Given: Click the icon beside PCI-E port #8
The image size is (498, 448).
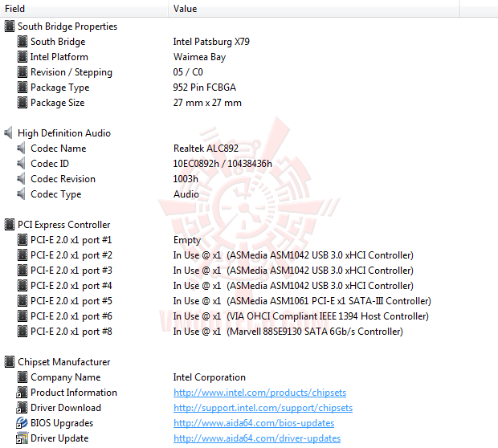Looking at the screenshot, I should tap(22, 331).
